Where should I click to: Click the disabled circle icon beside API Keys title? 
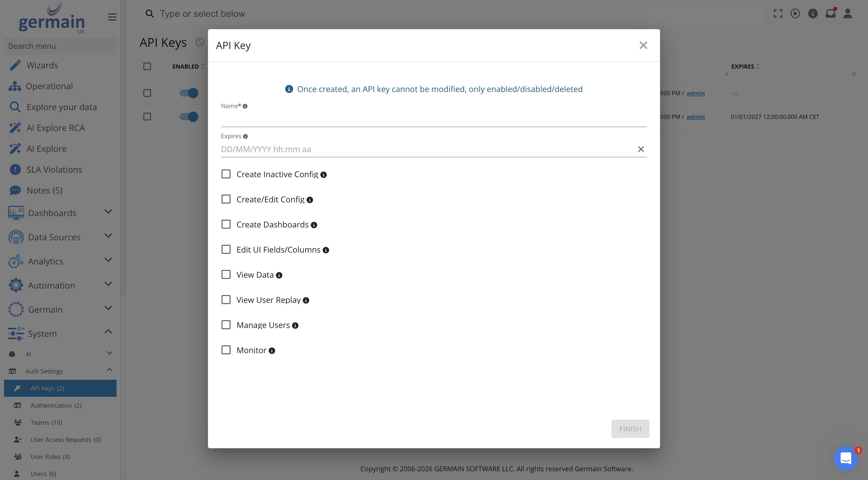coord(200,42)
